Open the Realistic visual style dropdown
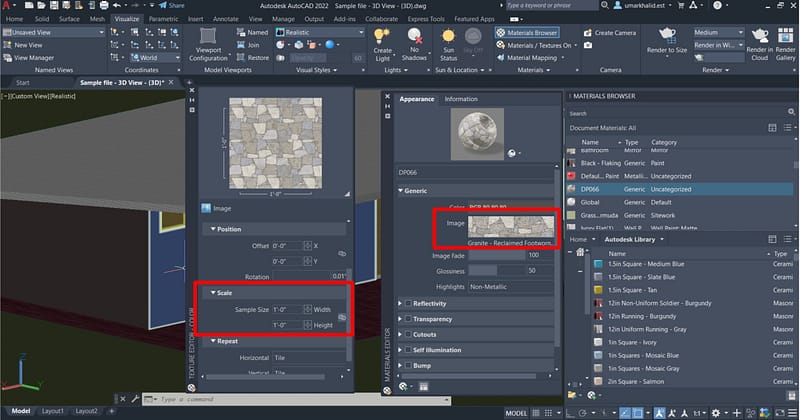 (x=321, y=32)
